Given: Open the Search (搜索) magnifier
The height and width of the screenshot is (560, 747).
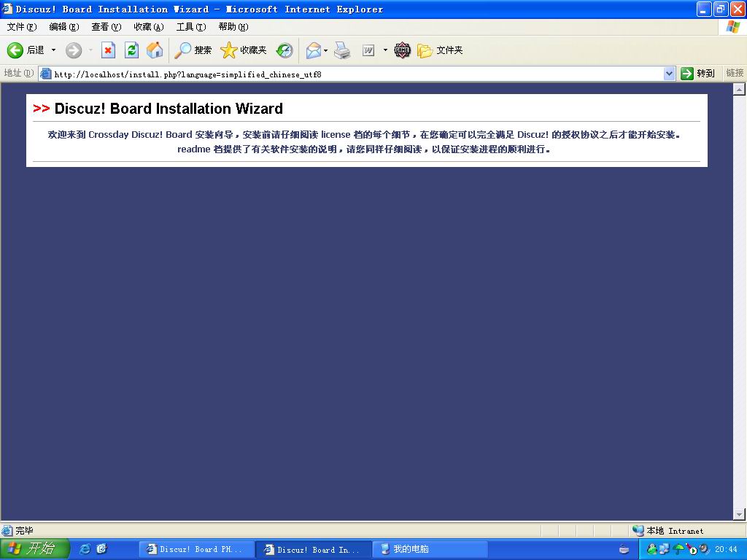Looking at the screenshot, I should pyautogui.click(x=193, y=50).
